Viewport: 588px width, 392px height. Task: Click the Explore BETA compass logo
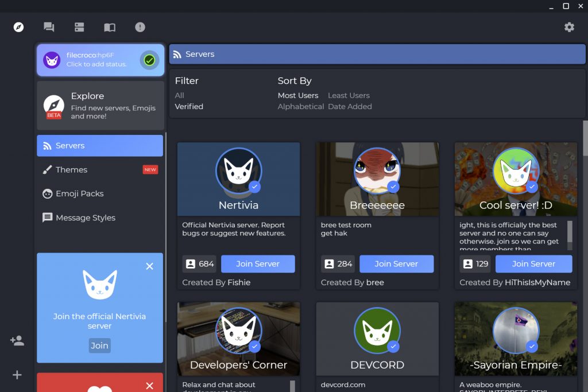click(53, 106)
